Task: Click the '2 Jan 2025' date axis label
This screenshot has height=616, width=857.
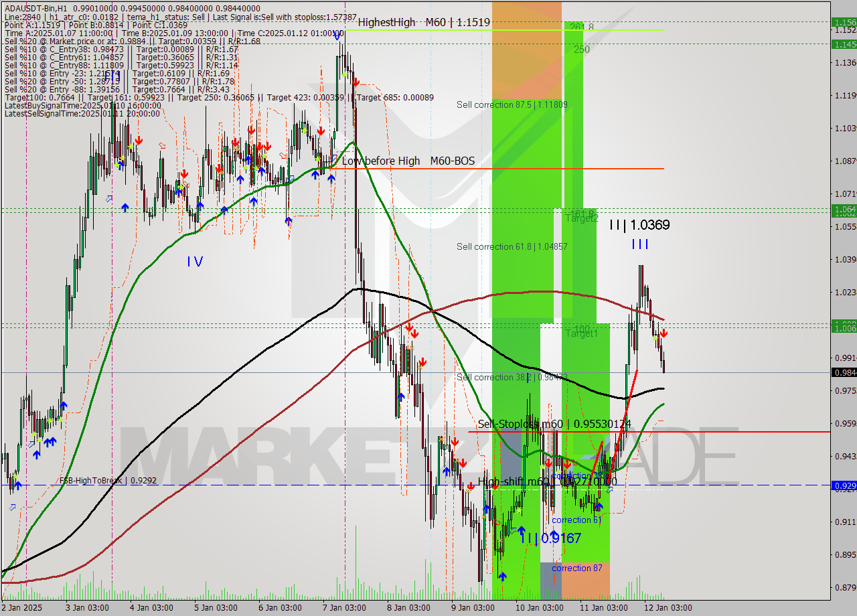Action: tap(22, 608)
